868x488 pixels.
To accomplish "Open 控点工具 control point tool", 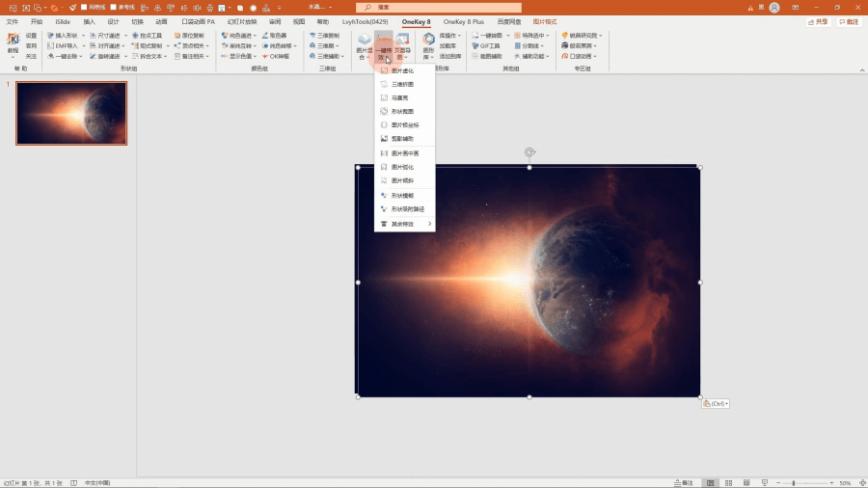I will click(x=147, y=36).
